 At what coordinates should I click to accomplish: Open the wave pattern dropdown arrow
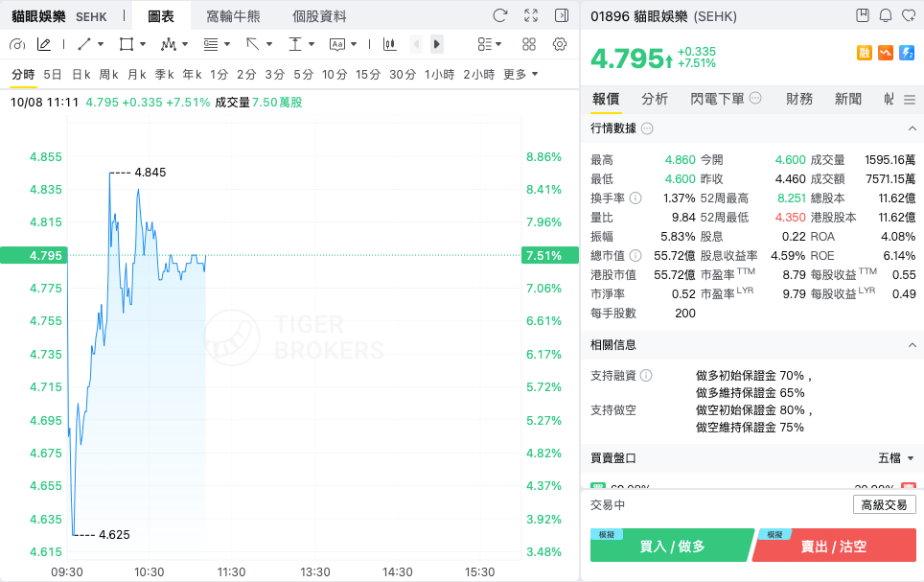(184, 44)
